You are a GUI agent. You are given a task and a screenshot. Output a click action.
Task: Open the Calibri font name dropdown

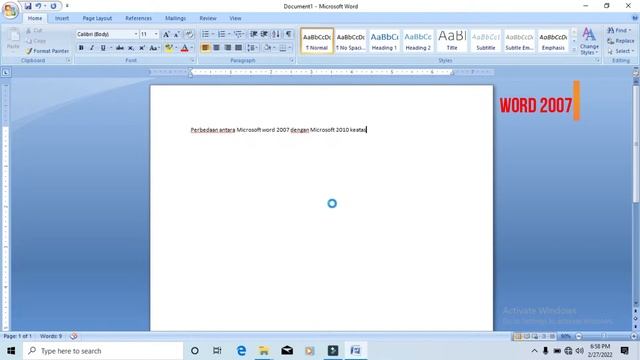click(x=136, y=34)
